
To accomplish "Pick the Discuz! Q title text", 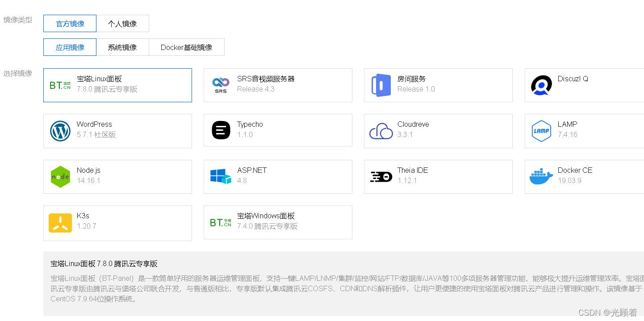I will click(x=573, y=79).
